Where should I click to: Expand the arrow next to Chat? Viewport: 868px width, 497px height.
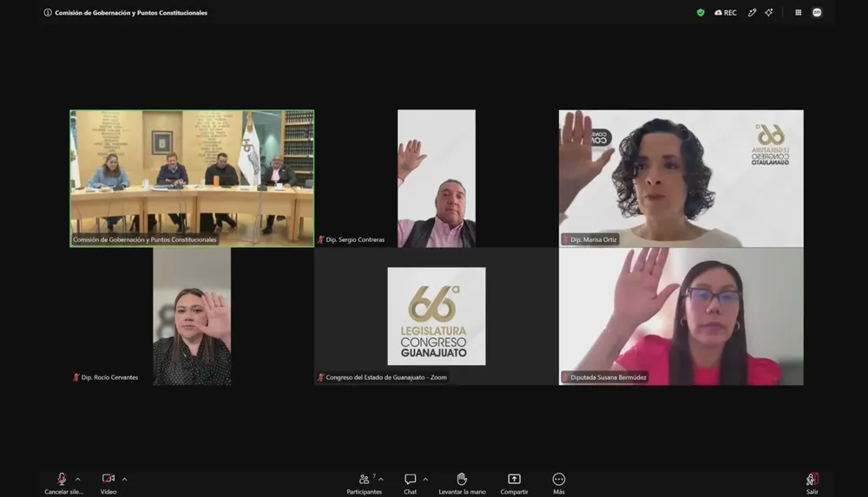[x=425, y=480]
